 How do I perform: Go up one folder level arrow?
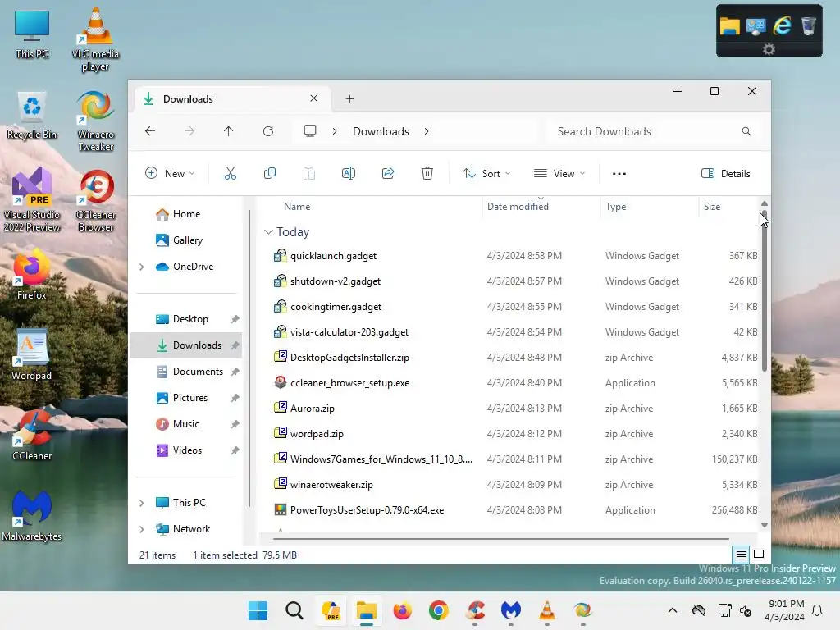point(228,131)
